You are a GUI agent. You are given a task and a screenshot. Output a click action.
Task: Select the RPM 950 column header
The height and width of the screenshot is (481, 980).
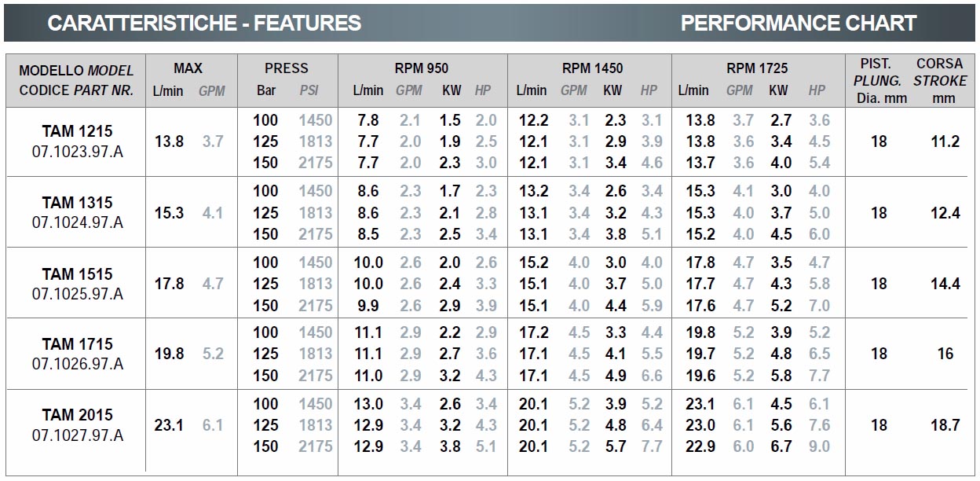pos(422,68)
